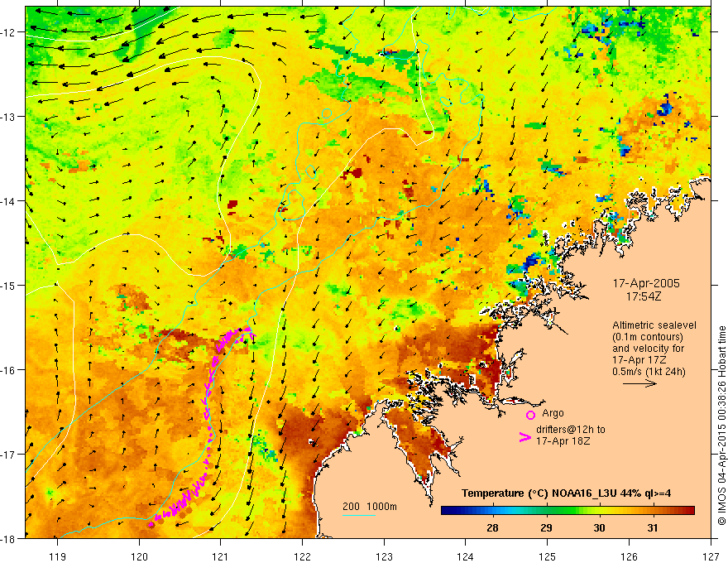Click the magenta Argo circle legend symbol
Viewport: 728px width, 563px height.
pyautogui.click(x=530, y=415)
